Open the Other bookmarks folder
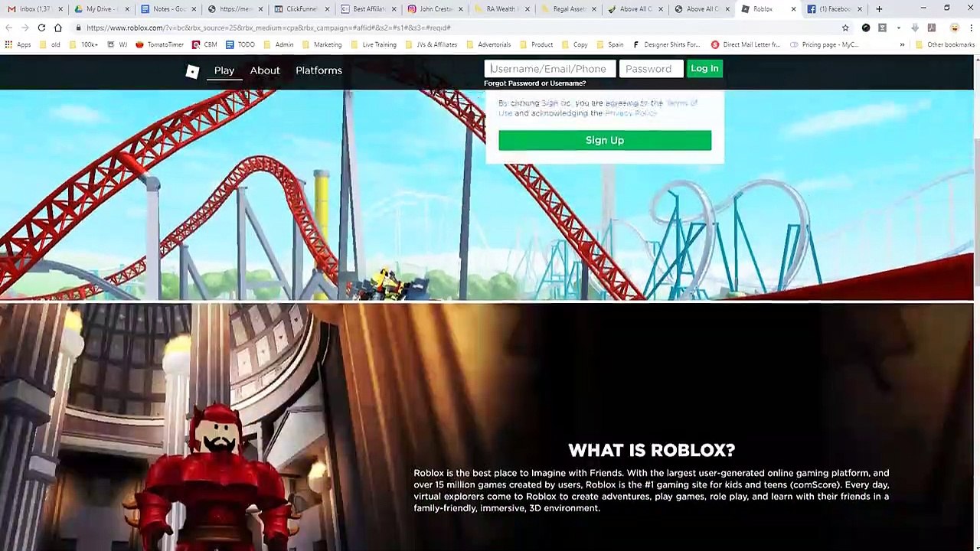Image resolution: width=980 pixels, height=551 pixels. 945,44
